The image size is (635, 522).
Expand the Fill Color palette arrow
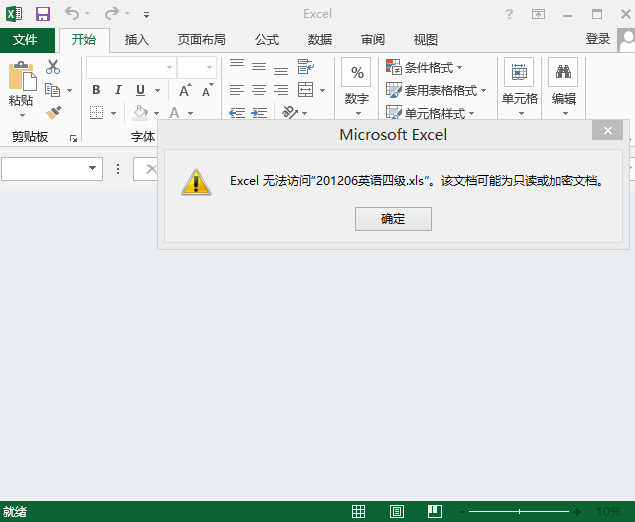(156, 113)
